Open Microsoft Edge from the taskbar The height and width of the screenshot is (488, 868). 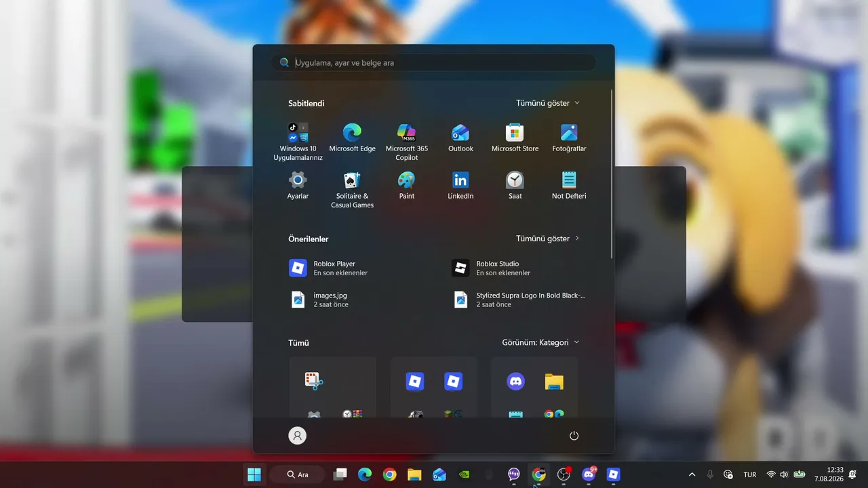[365, 474]
